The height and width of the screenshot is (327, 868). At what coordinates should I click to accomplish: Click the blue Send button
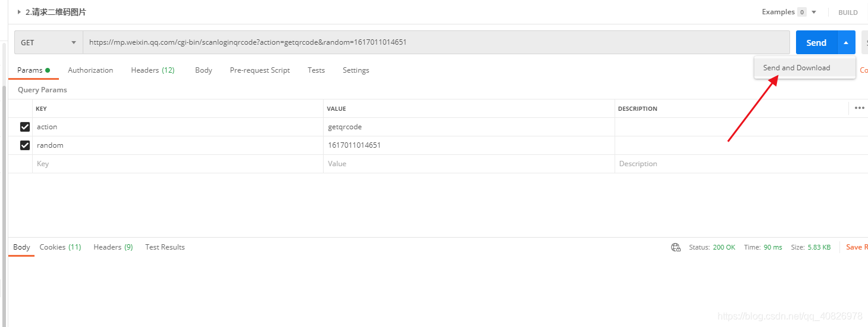click(x=816, y=43)
